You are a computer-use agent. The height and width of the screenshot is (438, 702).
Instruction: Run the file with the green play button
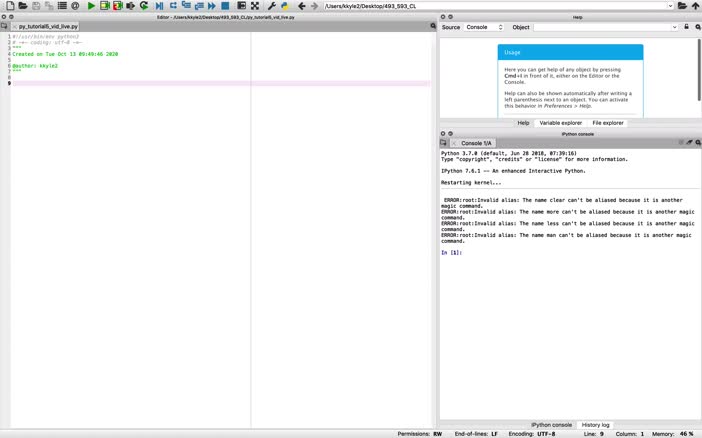pyautogui.click(x=91, y=6)
